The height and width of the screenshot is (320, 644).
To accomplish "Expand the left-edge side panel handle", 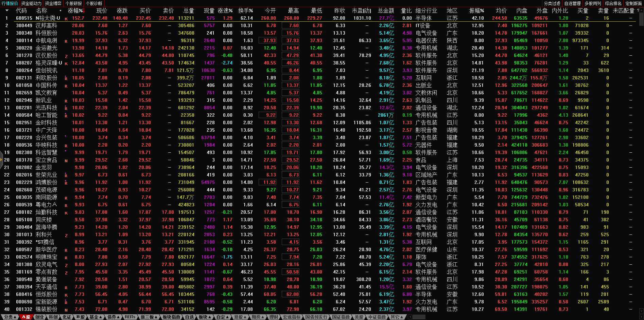I will 1,160.
